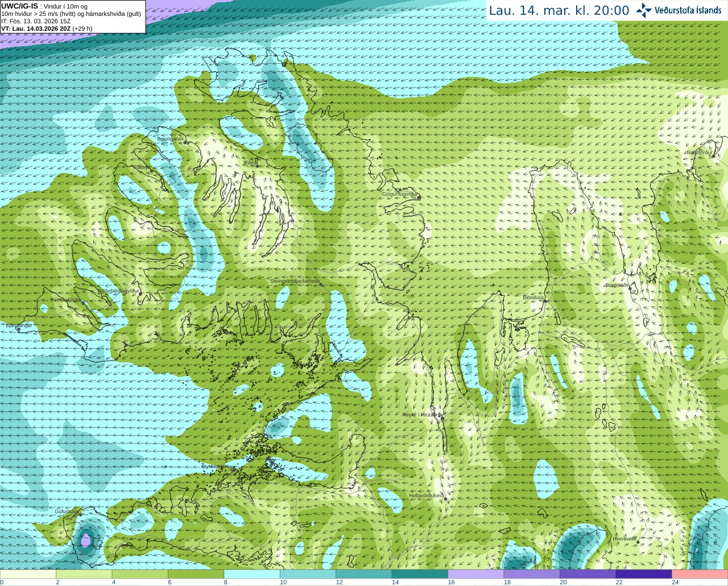Pick the 16–18 m/s lavender legend swatch
Screen dimensions: 728x586
click(x=476, y=573)
